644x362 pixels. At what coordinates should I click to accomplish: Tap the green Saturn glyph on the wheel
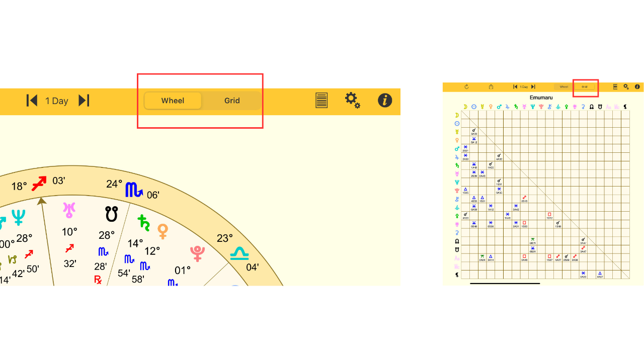point(144,223)
